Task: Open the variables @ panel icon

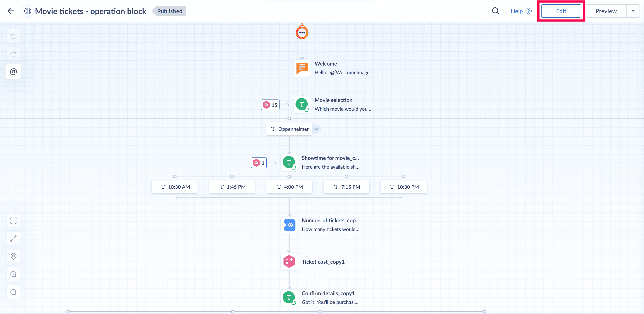Action: pyautogui.click(x=13, y=72)
